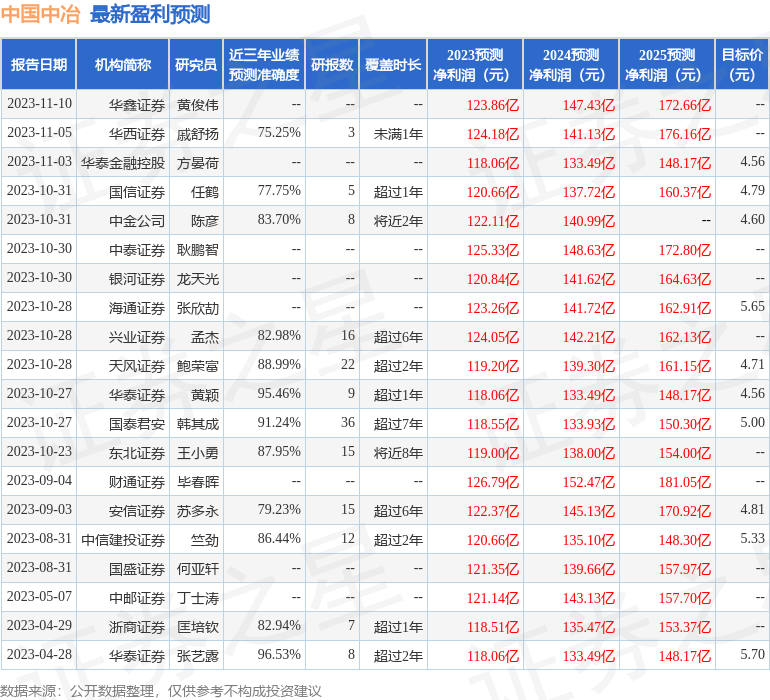
Task: Click analyst 龙天光
Action: [197, 279]
